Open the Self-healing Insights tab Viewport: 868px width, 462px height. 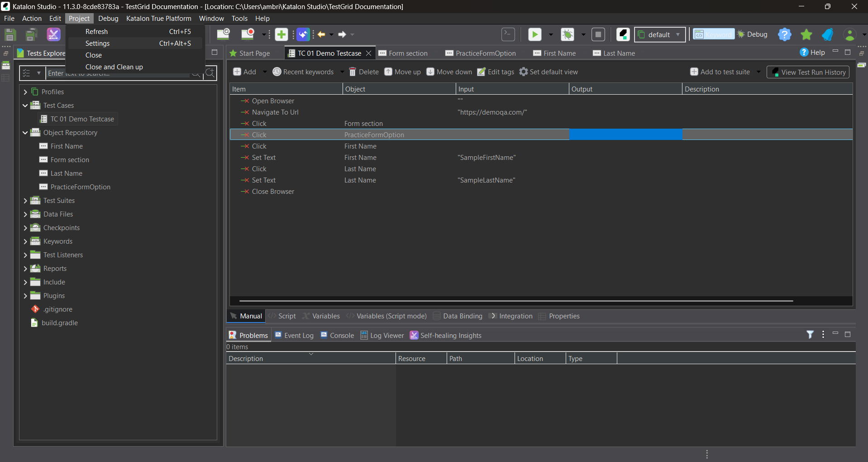(x=446, y=336)
